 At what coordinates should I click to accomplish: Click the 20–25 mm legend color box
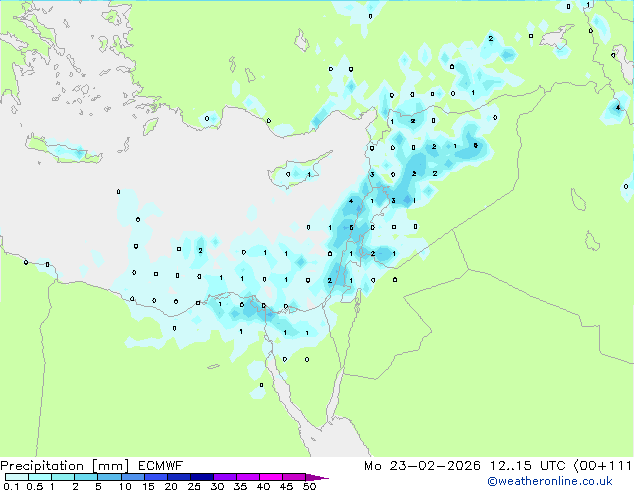(x=179, y=477)
